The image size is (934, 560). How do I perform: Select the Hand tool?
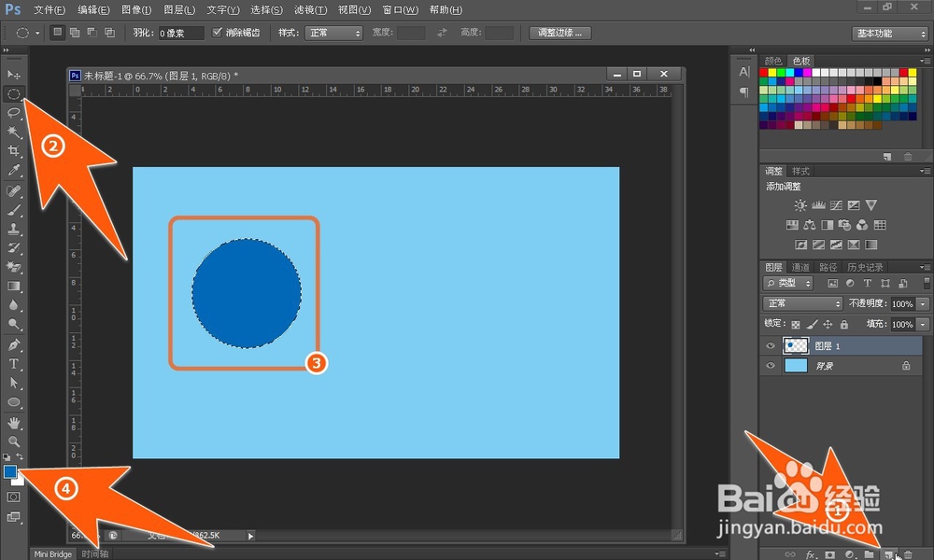14,423
